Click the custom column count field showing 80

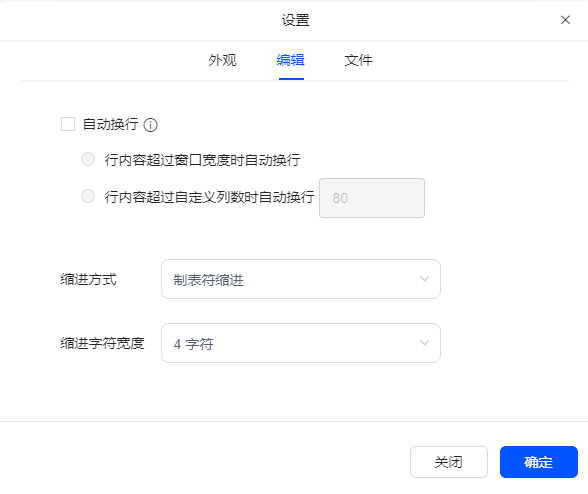coord(372,198)
